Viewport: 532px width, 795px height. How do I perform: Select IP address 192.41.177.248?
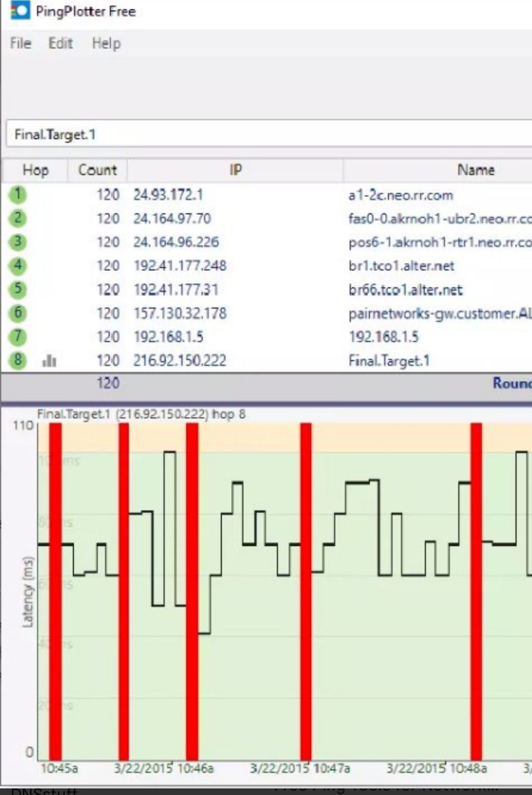tap(180, 266)
